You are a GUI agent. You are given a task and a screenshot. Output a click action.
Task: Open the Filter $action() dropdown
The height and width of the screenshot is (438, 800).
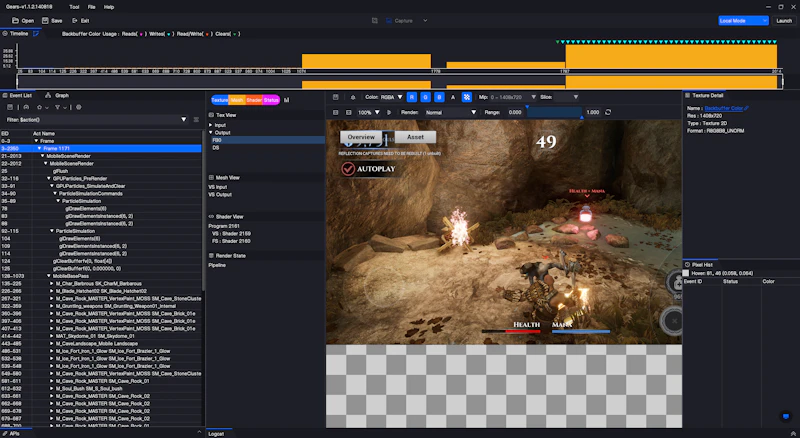184,119
